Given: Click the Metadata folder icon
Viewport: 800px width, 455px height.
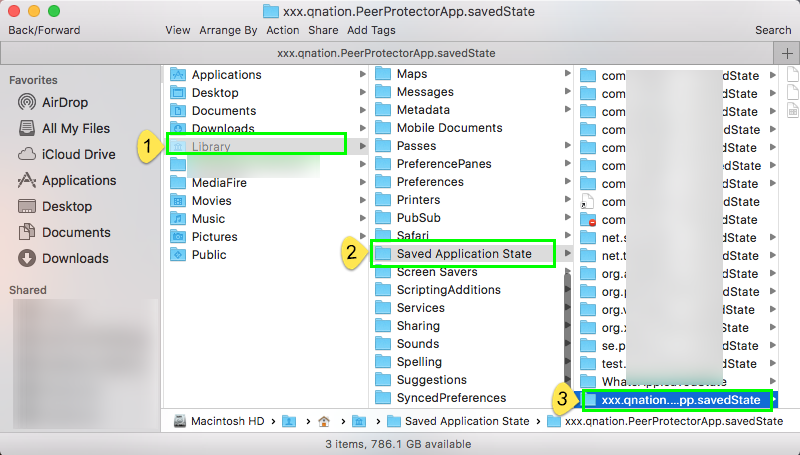Looking at the screenshot, I should coord(383,110).
